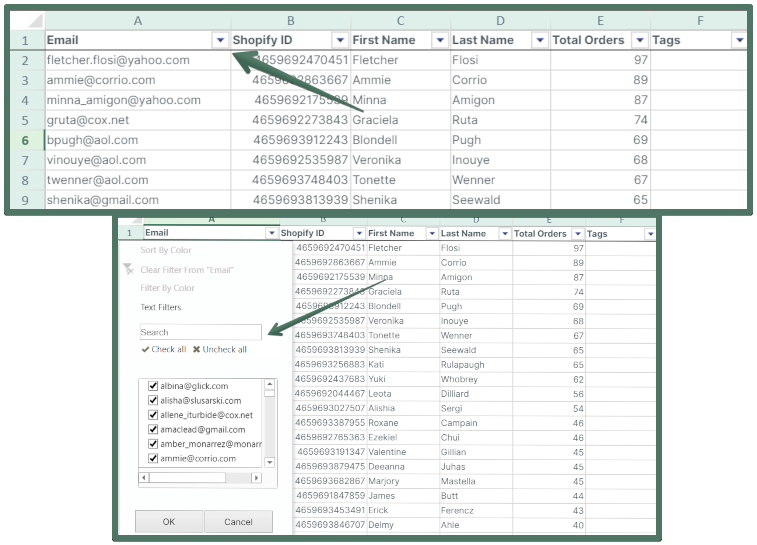Click cell fletcher.flosi@yahoo.com
Image resolution: width=757 pixels, height=545 pixels.
coord(138,60)
